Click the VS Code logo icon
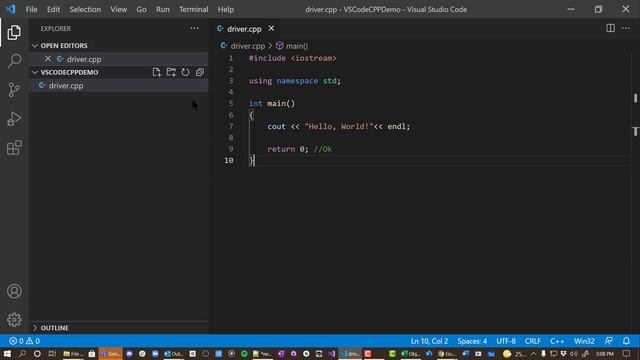Viewport: 640px width, 360px height. (11, 9)
